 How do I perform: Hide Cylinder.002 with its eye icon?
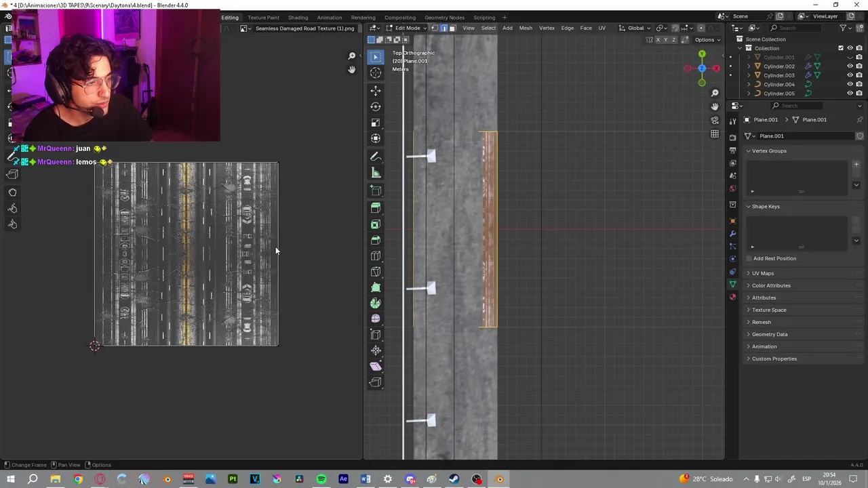(x=850, y=66)
